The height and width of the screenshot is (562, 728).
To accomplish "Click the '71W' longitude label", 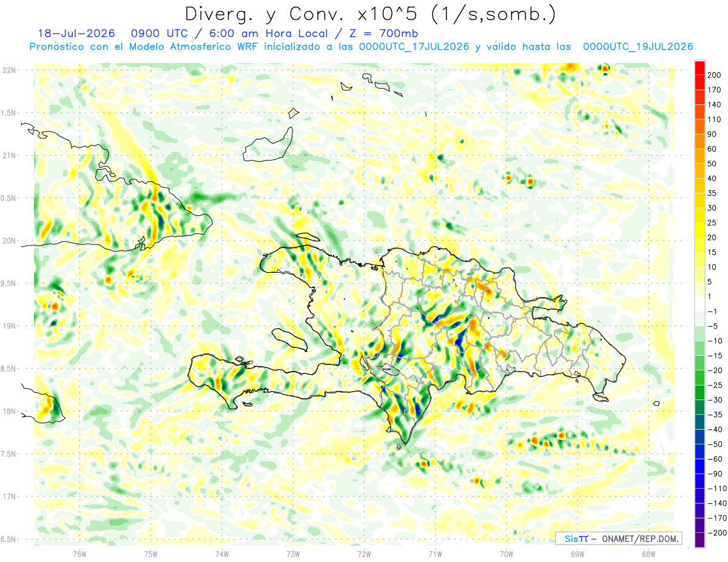I will coord(435,554).
